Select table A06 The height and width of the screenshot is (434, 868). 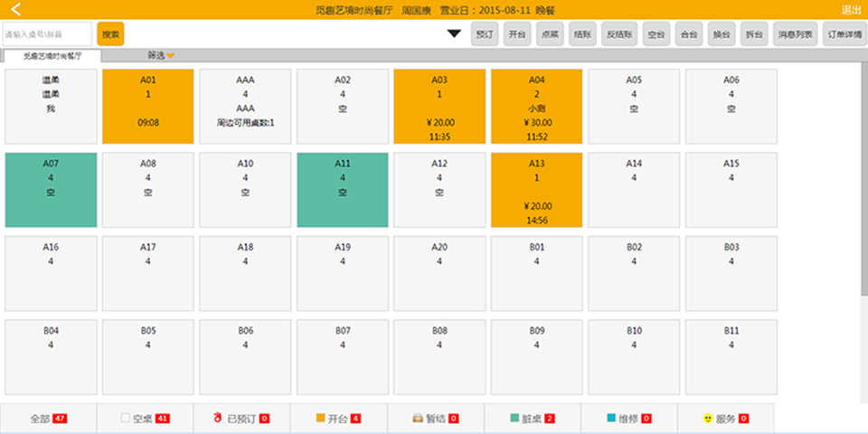731,107
